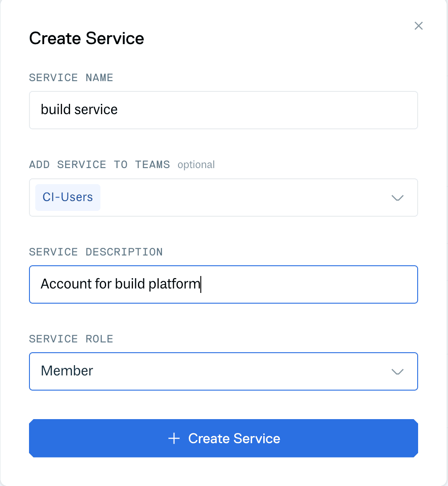Viewport: 448px width, 486px height.
Task: Click the SERVICE DESCRIPTION heading text
Action: click(x=95, y=252)
